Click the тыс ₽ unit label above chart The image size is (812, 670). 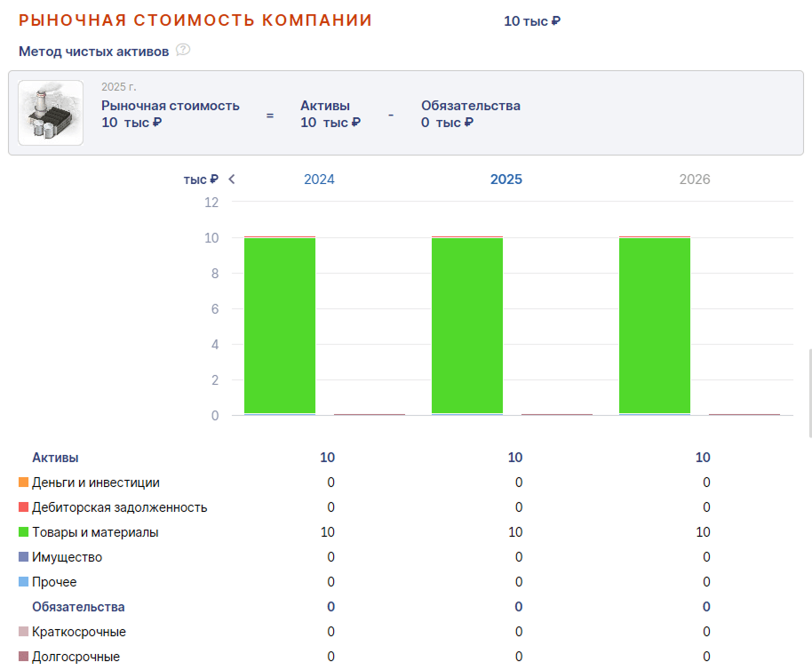point(201,179)
